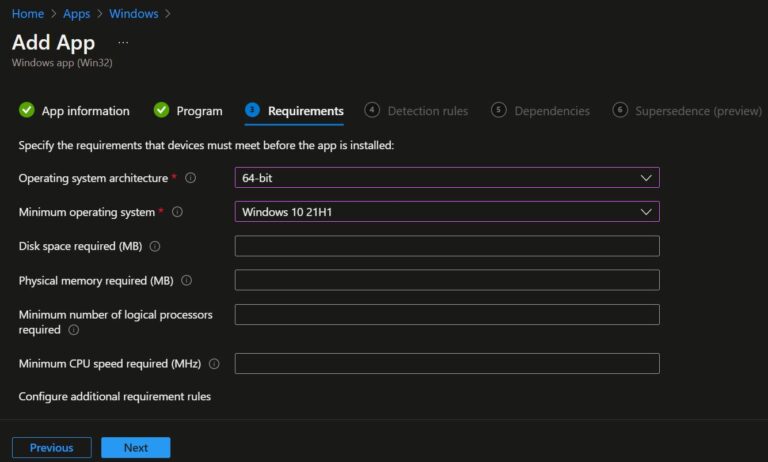The width and height of the screenshot is (768, 462).
Task: Click the step 6 circle beside Supersedence
Action: [620, 110]
